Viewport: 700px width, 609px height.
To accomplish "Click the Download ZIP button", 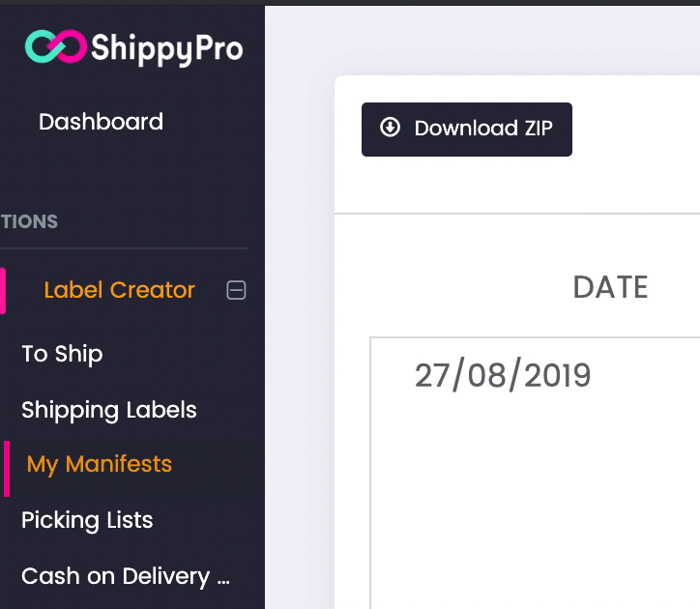I will [x=467, y=130].
